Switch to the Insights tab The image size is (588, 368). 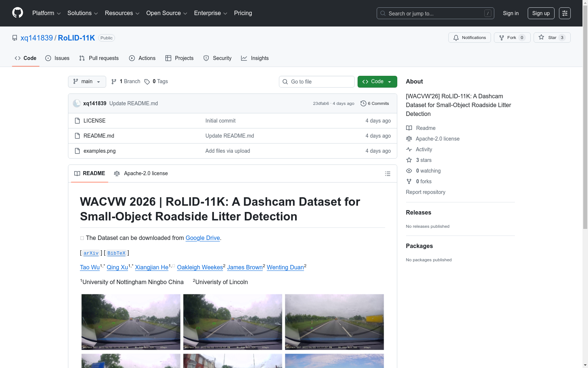pos(255,58)
